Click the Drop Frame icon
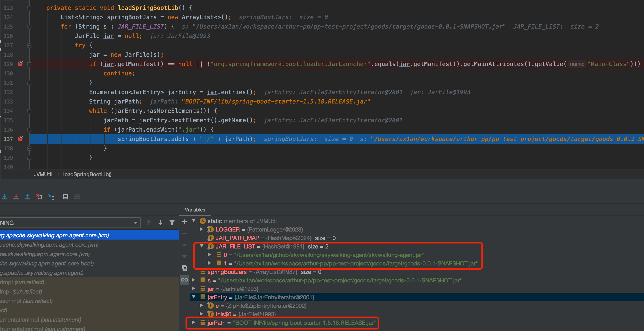The width and height of the screenshot is (644, 331). click(39, 197)
